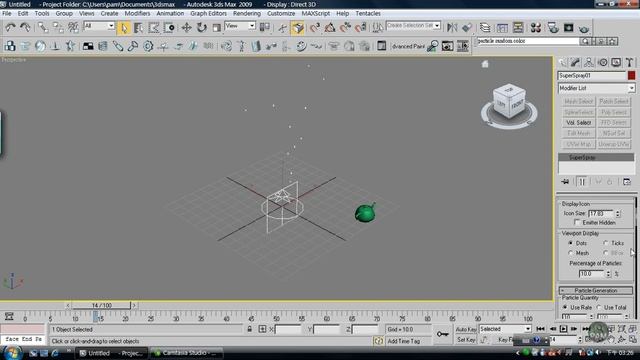Toggle the Auto Key button
640x360 pixels.
click(x=466, y=329)
